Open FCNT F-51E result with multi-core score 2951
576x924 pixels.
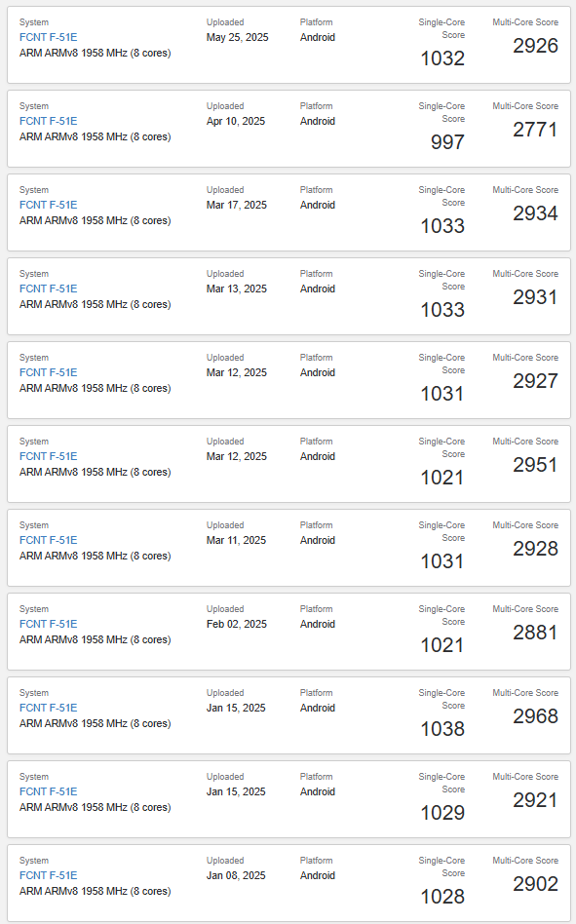[x=49, y=456]
